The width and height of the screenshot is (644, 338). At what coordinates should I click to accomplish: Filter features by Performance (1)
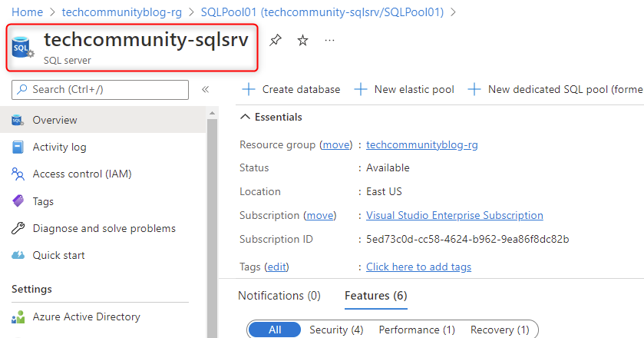(x=417, y=330)
